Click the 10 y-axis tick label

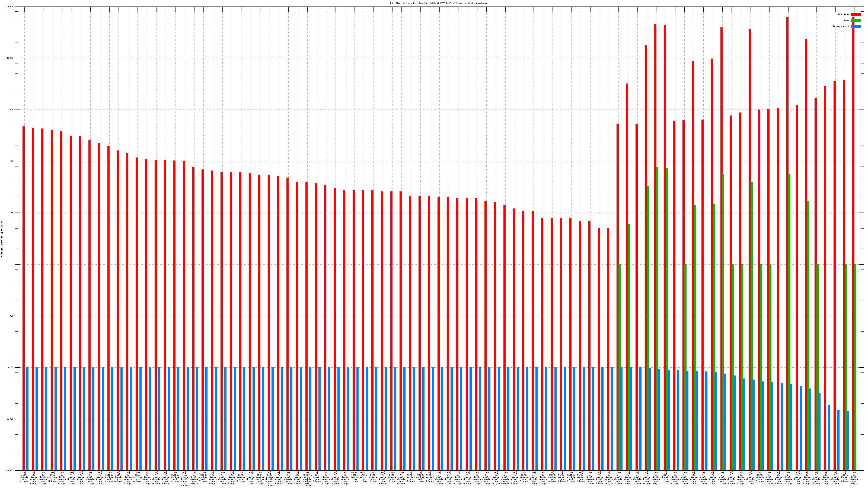(12, 213)
